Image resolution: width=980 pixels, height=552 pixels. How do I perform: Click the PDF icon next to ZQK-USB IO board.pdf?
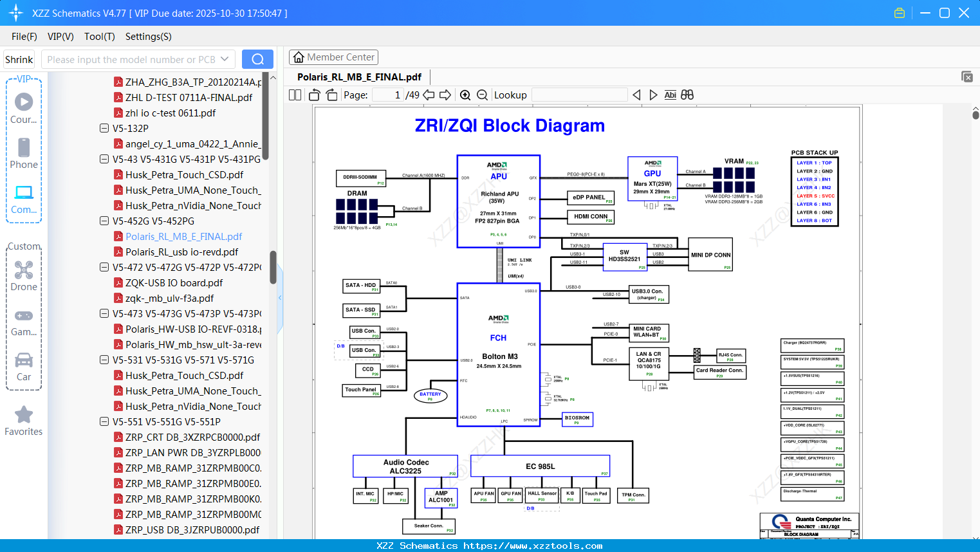tap(118, 282)
